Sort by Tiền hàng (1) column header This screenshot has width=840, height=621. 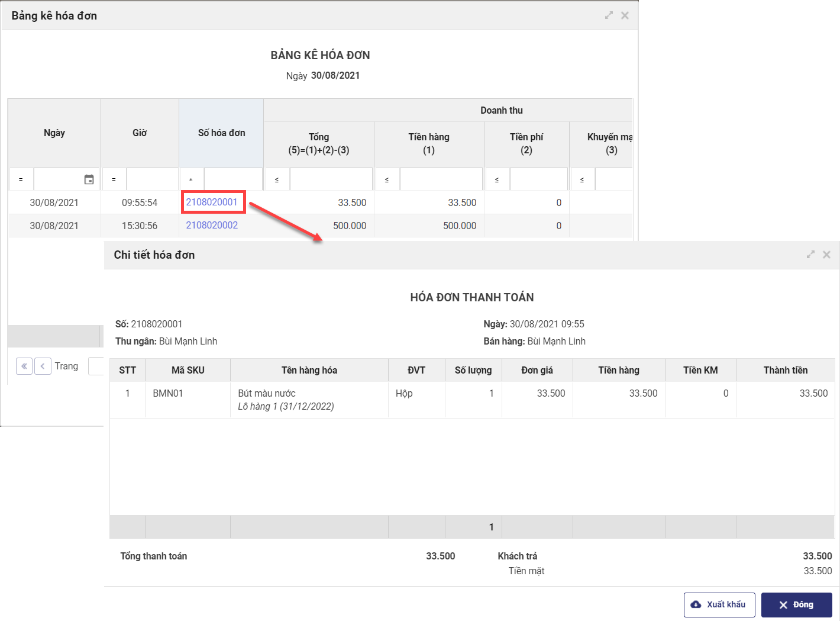[x=429, y=144]
